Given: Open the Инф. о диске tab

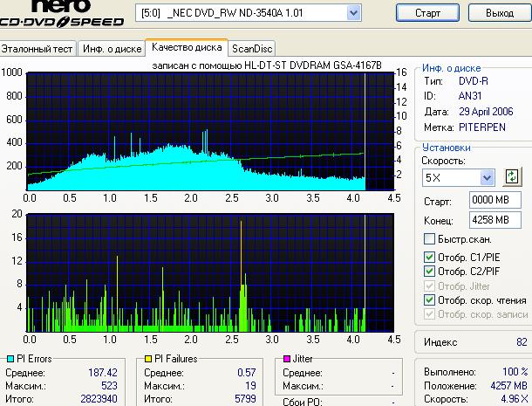Looking at the screenshot, I should [x=111, y=49].
